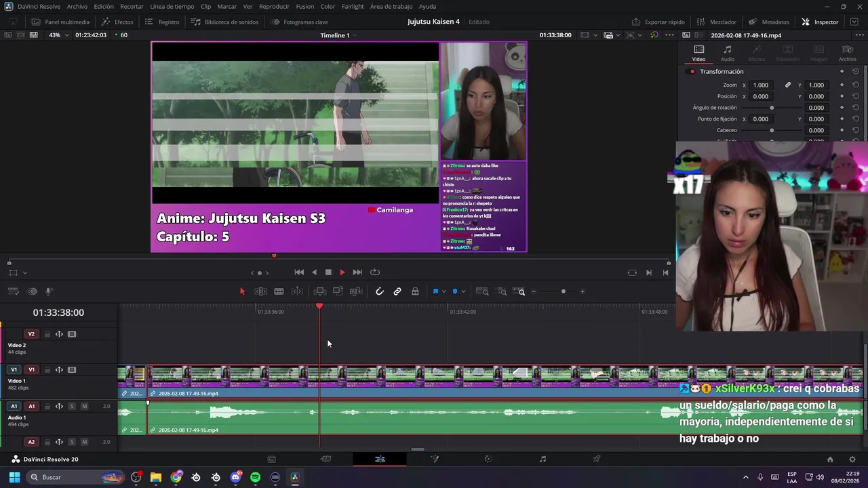Screen dimensions: 868x488
Task: Open the Efectos library panel
Action: [x=117, y=22]
